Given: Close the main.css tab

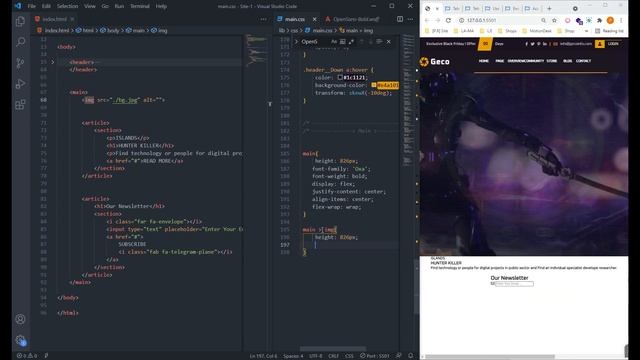Looking at the screenshot, I should pos(314,19).
